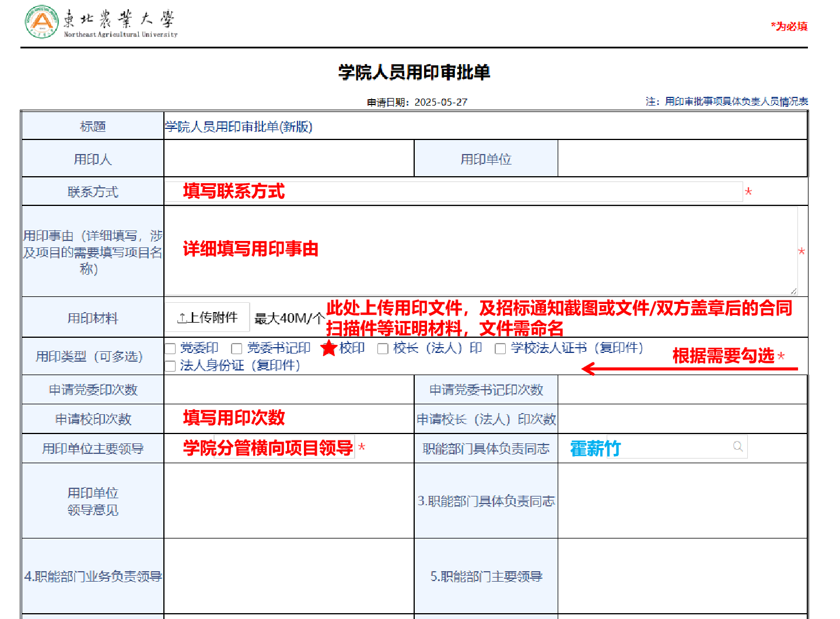Click the magnifier icon in 职能部门具体负责同志 field
The image size is (840, 619).
(738, 447)
